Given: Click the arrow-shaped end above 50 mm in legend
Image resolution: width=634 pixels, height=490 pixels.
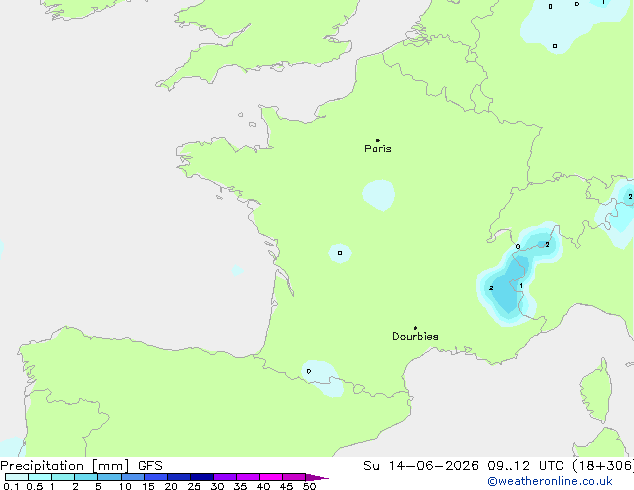Looking at the screenshot, I should (317, 477).
